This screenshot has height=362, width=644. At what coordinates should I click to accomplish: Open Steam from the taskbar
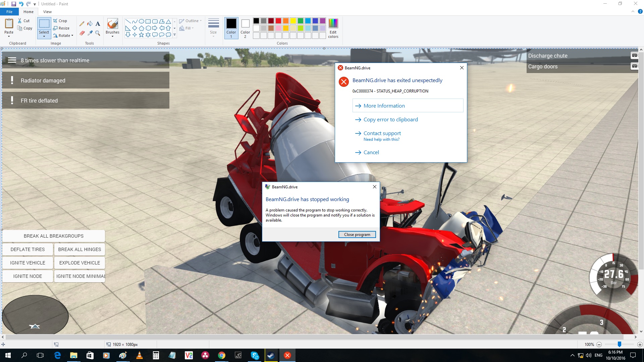(271, 355)
